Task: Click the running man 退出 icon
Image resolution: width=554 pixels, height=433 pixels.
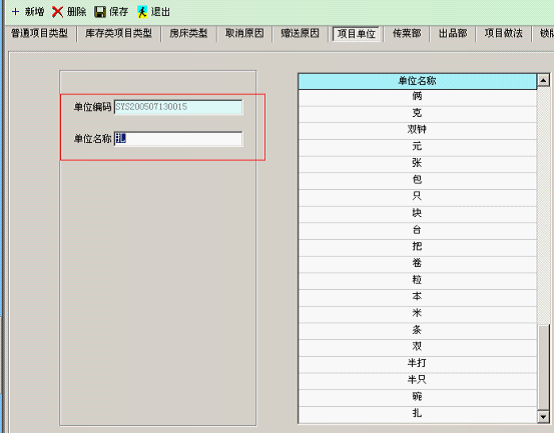Action: click(x=142, y=12)
